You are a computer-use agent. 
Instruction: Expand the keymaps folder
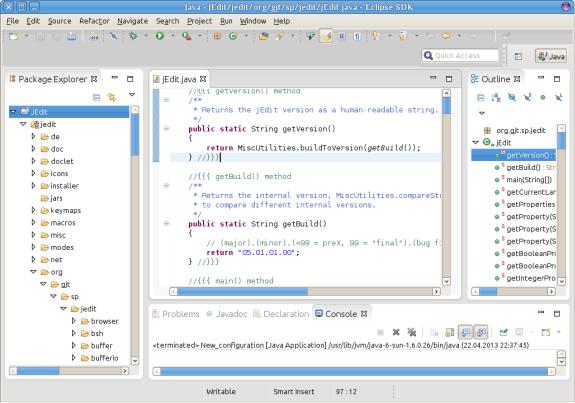tap(33, 210)
